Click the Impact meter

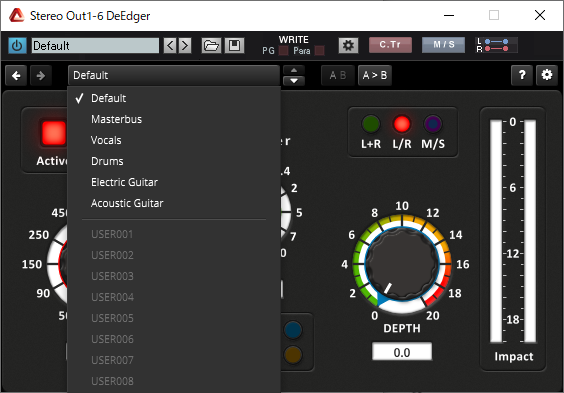(513, 231)
